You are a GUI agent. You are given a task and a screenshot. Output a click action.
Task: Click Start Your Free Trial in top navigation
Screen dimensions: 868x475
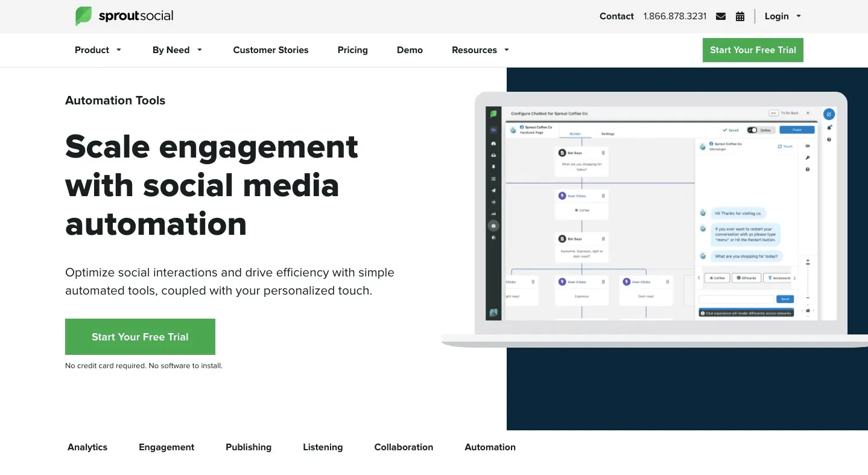pyautogui.click(x=753, y=50)
